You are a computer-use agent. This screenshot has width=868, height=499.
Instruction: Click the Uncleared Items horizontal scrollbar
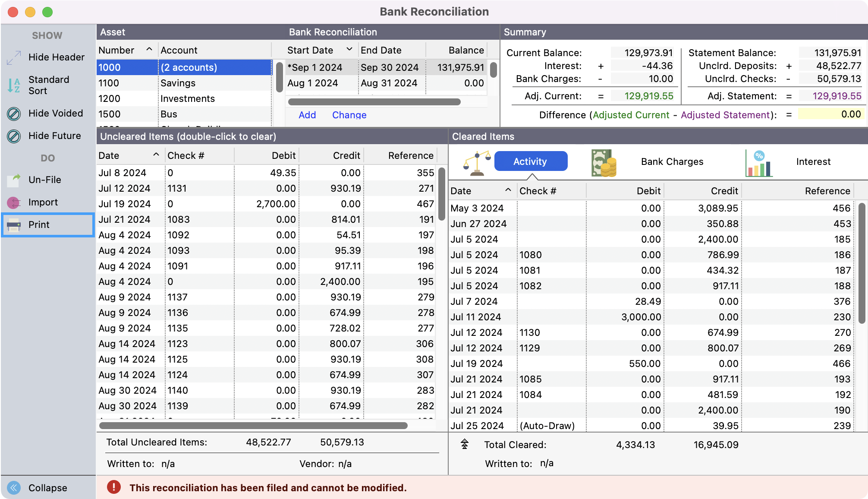pos(253,426)
